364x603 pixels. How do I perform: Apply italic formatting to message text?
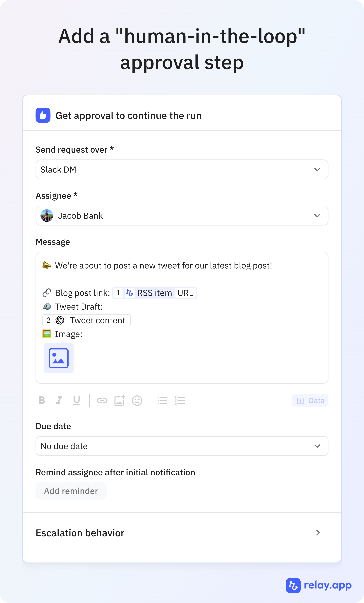(x=59, y=400)
